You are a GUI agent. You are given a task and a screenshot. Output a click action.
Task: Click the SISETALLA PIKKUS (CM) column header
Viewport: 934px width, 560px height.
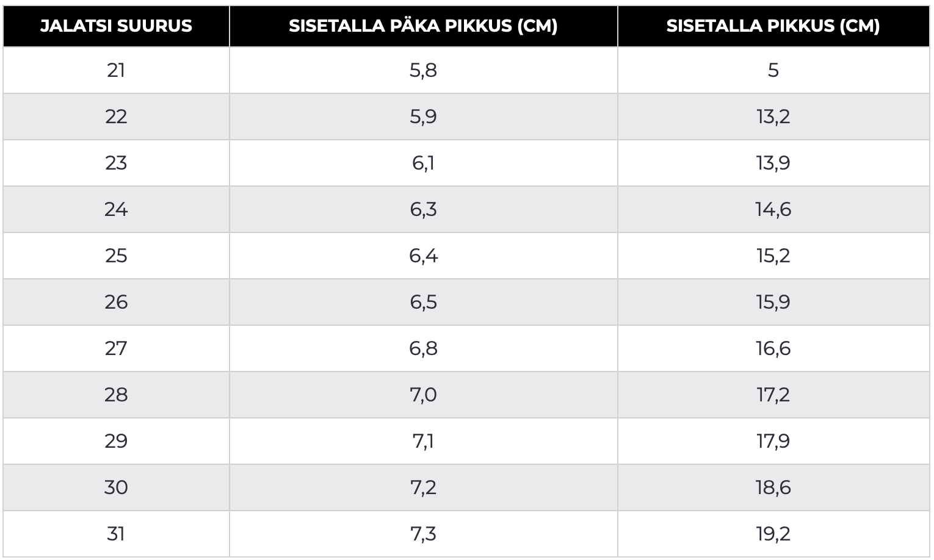(773, 26)
